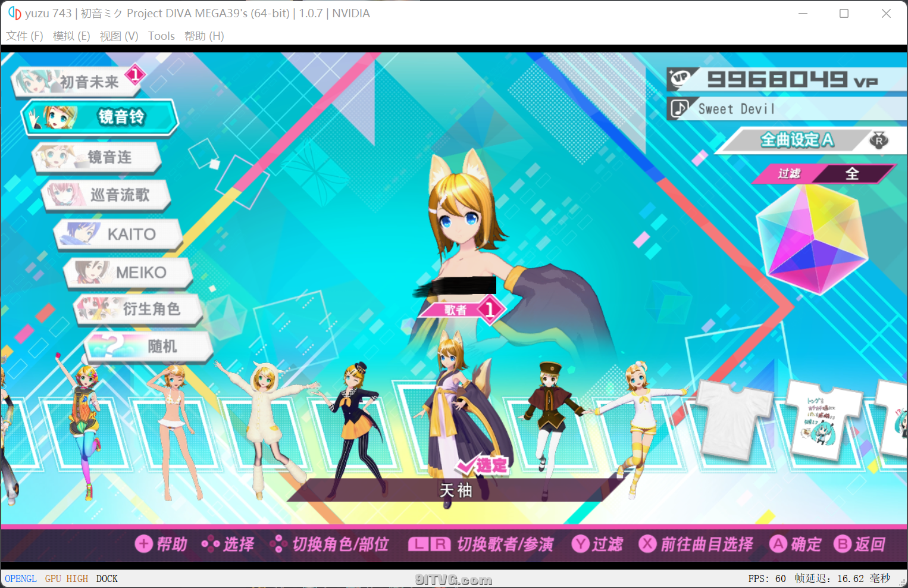The height and width of the screenshot is (588, 908).
Task: Pick the white top yellow shorts outfit
Action: 640,429
